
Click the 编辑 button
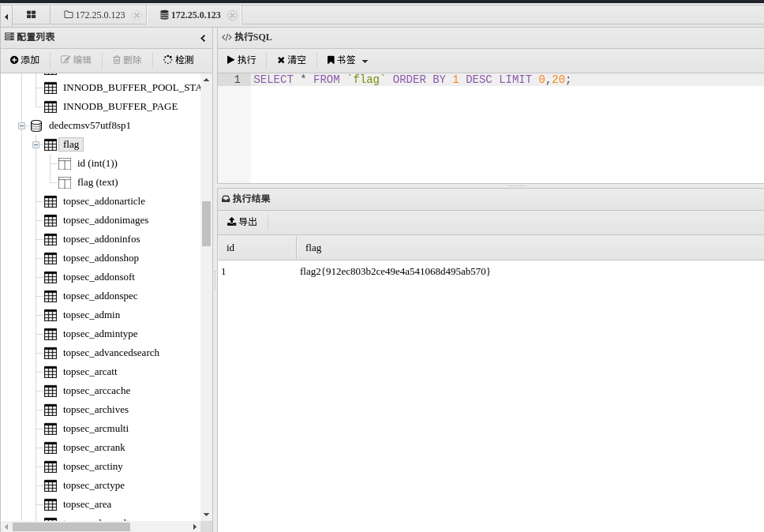(76, 60)
